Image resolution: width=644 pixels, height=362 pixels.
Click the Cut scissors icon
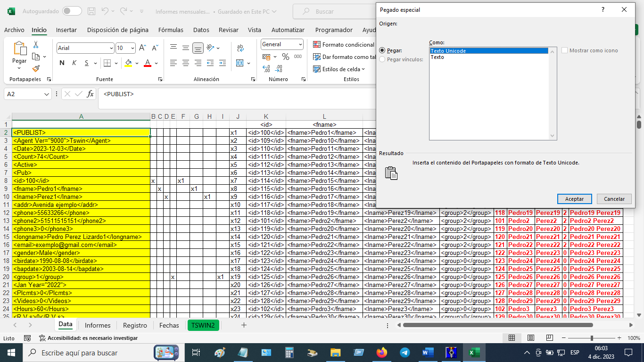pos(36,45)
